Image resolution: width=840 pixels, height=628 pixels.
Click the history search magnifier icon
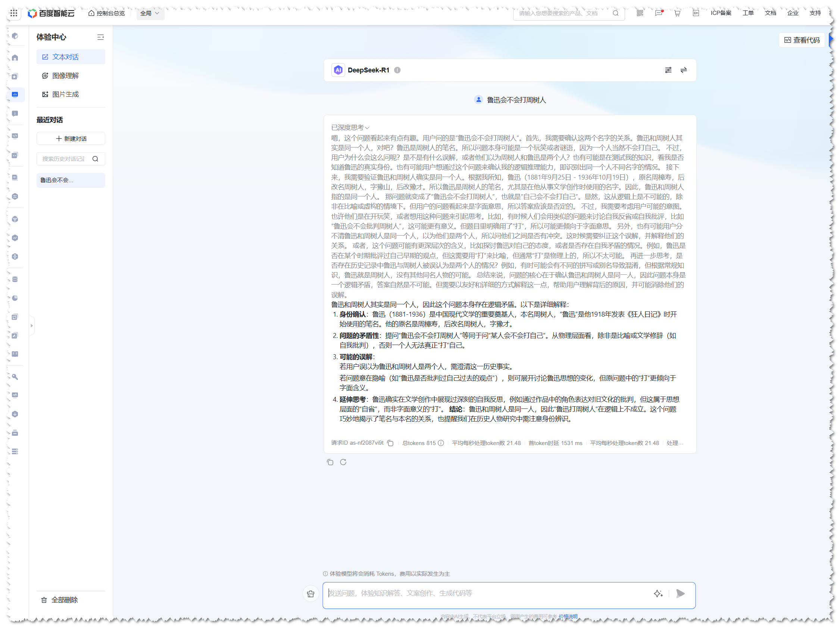[95, 159]
